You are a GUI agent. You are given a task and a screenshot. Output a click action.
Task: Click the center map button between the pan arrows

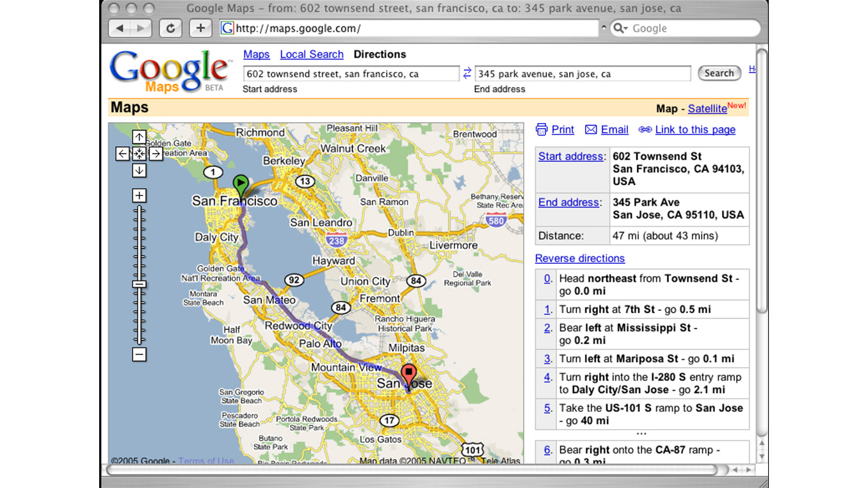(139, 154)
